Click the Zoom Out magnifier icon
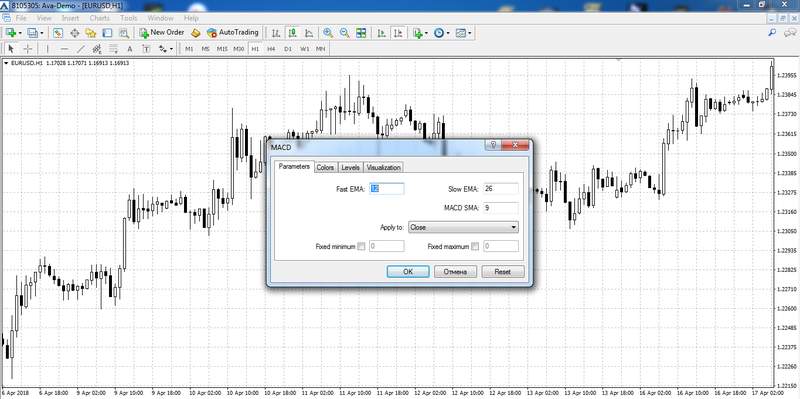The width and height of the screenshot is (800, 399). [344, 33]
